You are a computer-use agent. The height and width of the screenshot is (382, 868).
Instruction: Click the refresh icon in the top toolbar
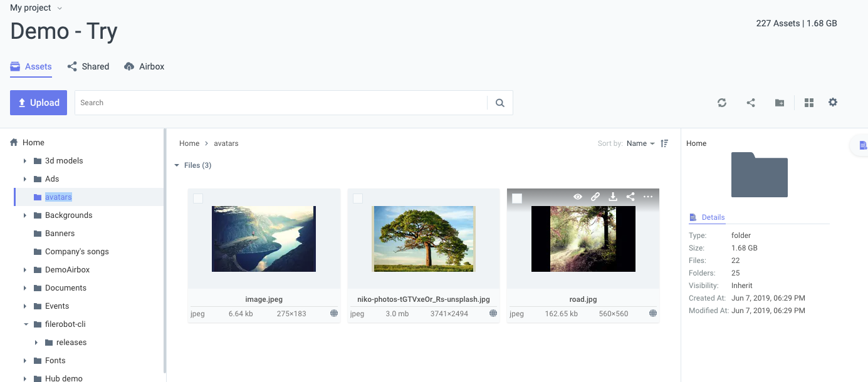(722, 103)
